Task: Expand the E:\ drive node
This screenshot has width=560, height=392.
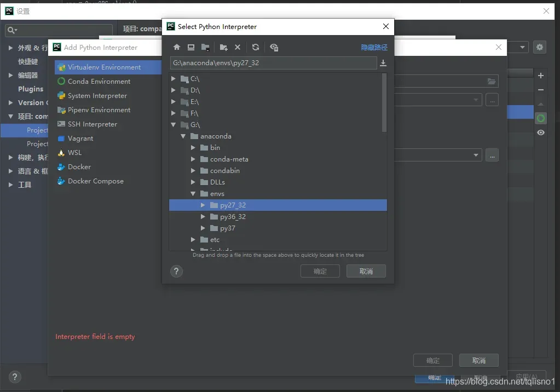Action: 173,102
